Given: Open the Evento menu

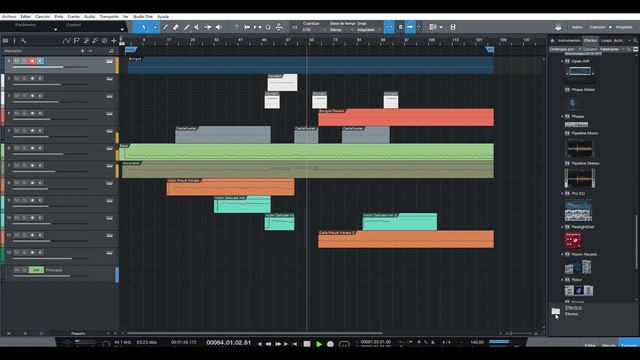Looking at the screenshot, I should (x=73, y=17).
